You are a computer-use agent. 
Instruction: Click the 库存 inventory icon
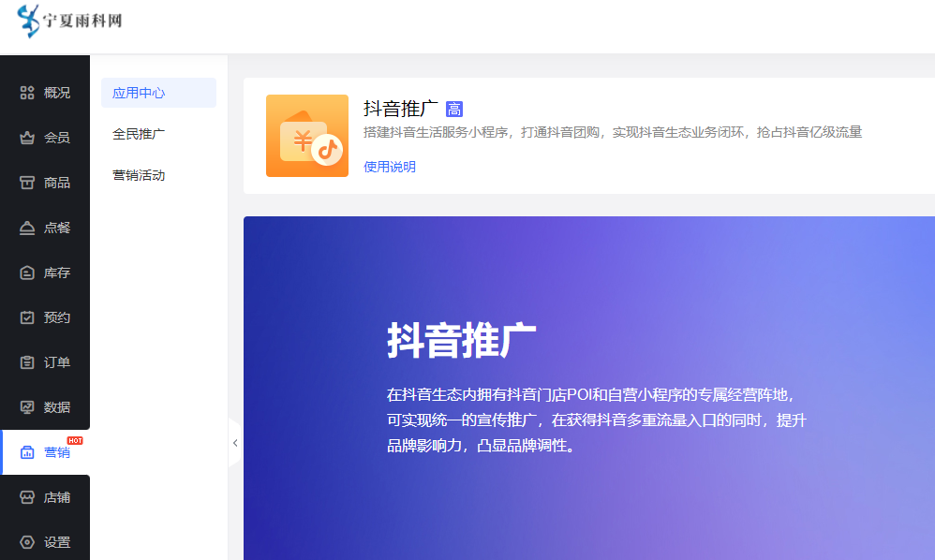point(27,273)
